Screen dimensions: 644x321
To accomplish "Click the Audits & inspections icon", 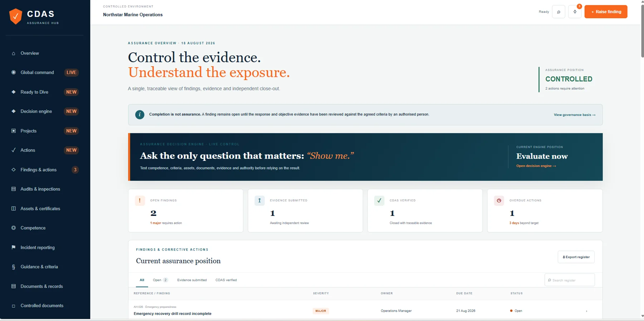I will pos(14,189).
